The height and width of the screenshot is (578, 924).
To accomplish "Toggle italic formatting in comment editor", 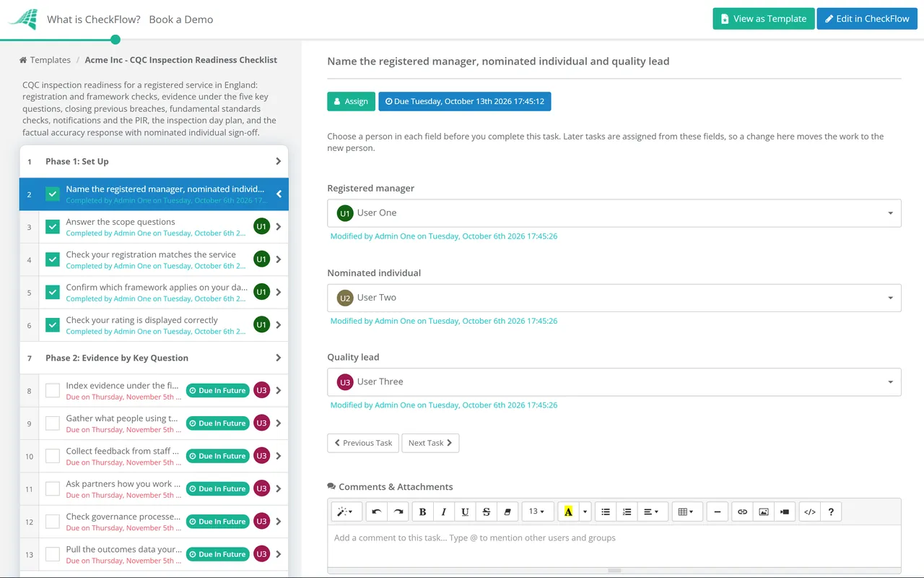I will pyautogui.click(x=444, y=512).
